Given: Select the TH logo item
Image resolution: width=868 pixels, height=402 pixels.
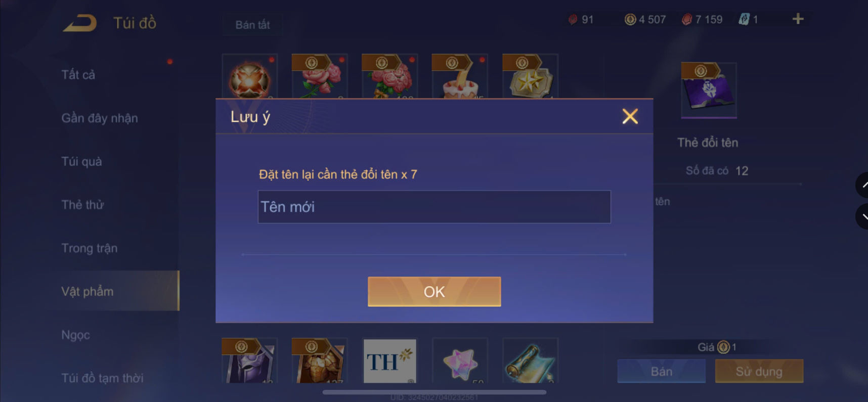Looking at the screenshot, I should click(x=390, y=361).
